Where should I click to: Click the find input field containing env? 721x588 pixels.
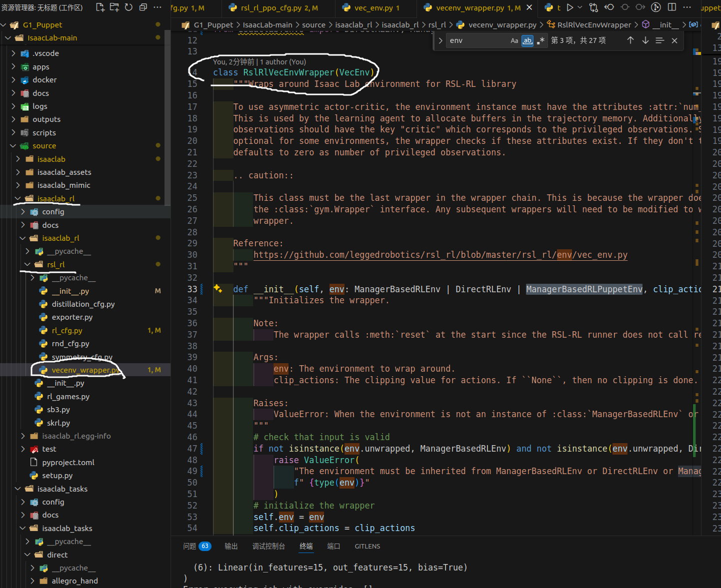[x=477, y=41]
